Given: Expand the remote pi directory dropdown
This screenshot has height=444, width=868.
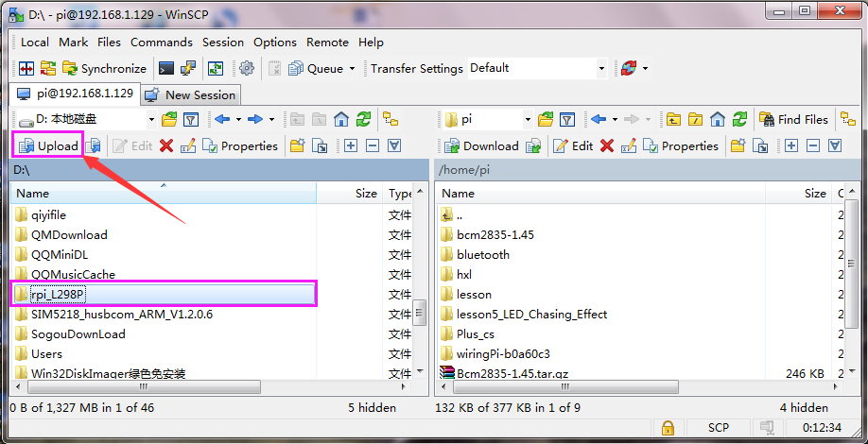Looking at the screenshot, I should 528,119.
